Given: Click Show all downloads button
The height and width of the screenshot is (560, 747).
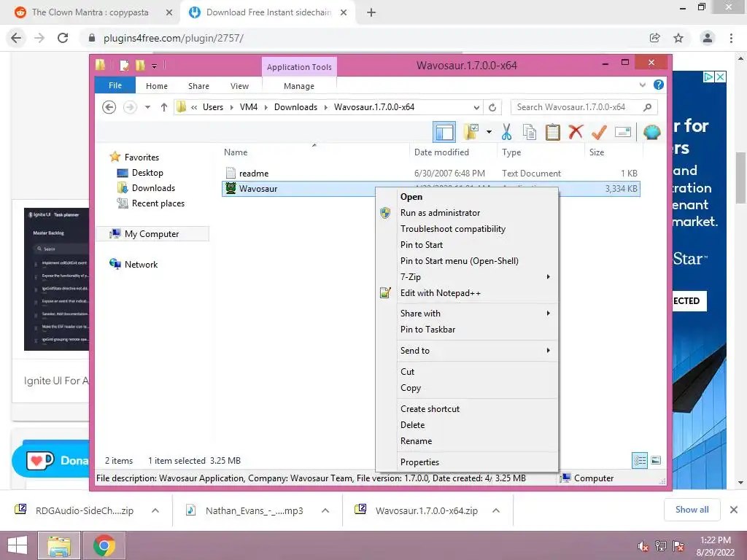Looking at the screenshot, I should click(692, 510).
